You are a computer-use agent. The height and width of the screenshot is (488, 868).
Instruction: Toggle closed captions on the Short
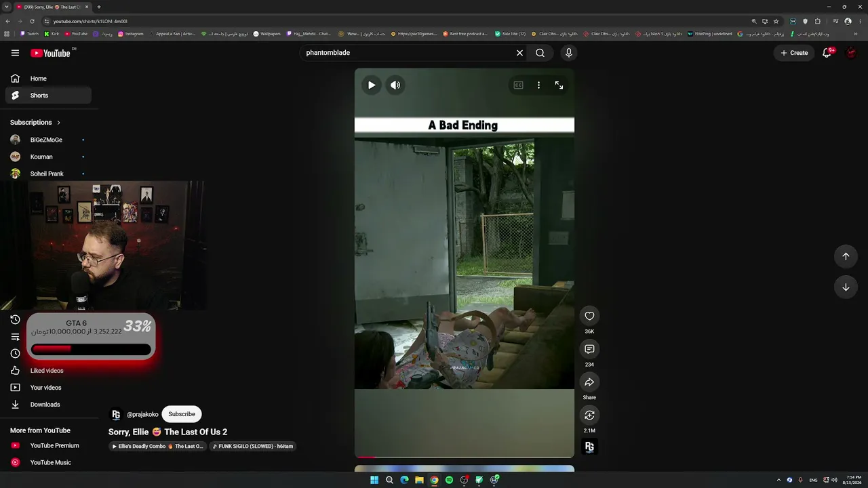(518, 85)
